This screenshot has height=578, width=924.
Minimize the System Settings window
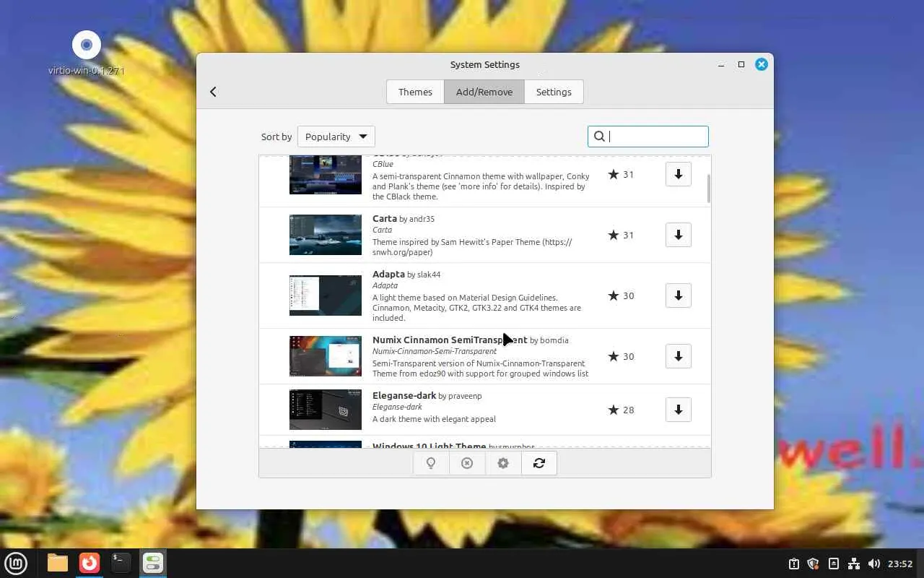click(721, 64)
